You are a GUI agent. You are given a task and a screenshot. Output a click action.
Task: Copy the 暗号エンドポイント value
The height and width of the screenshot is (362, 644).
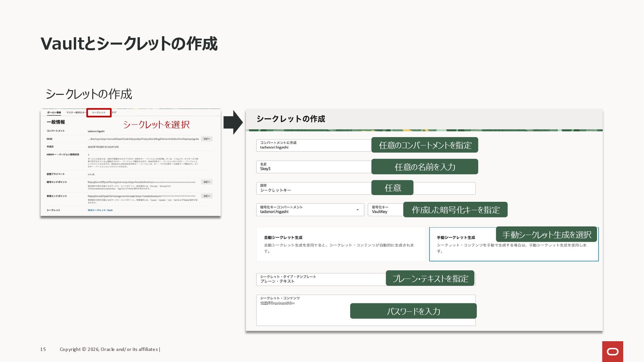coord(207,182)
